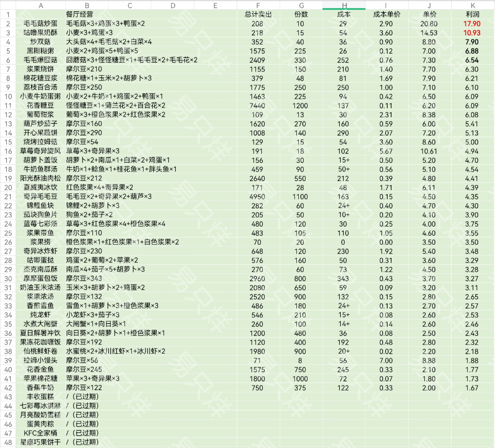495x448 pixels.
Task: Click the 锦鲤鱼块 cell
Action: point(41,206)
